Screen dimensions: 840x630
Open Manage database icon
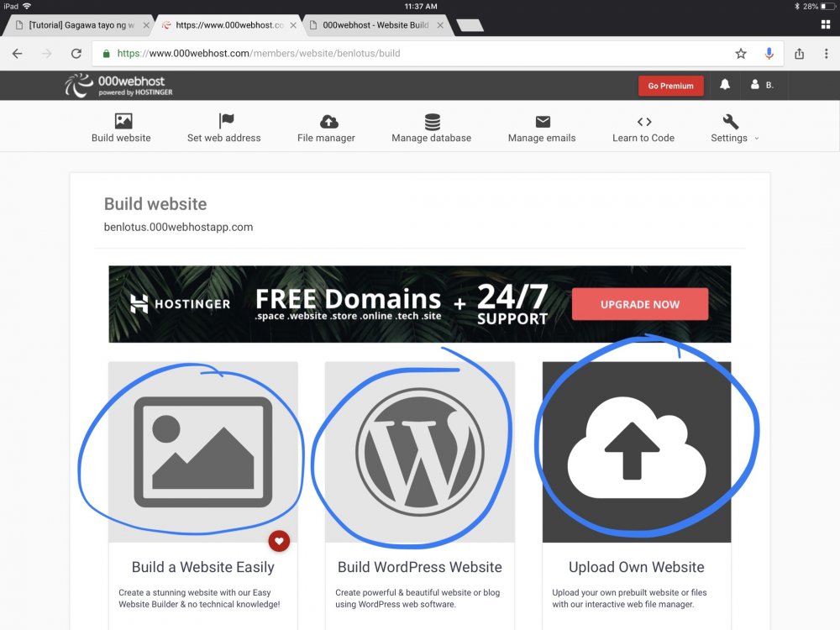pyautogui.click(x=432, y=123)
